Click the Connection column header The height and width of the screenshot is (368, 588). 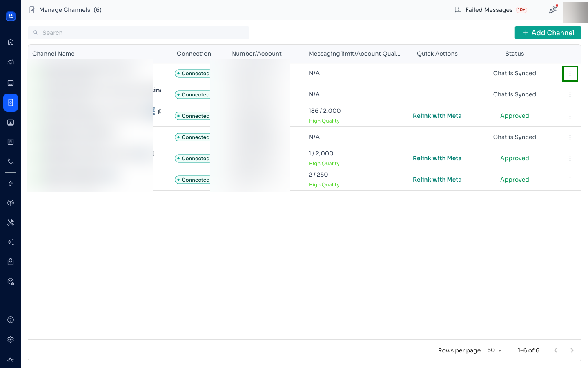click(194, 54)
